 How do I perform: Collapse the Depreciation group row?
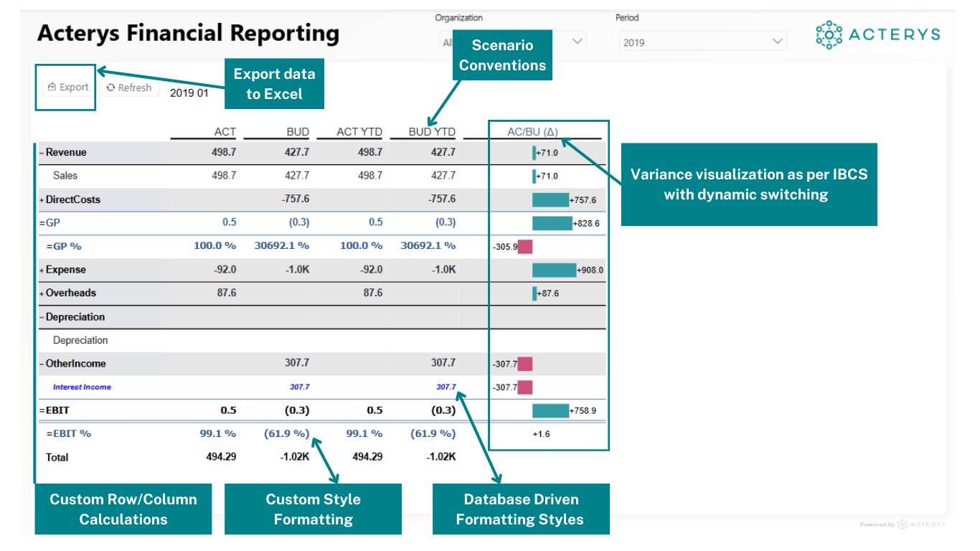pyautogui.click(x=42, y=317)
